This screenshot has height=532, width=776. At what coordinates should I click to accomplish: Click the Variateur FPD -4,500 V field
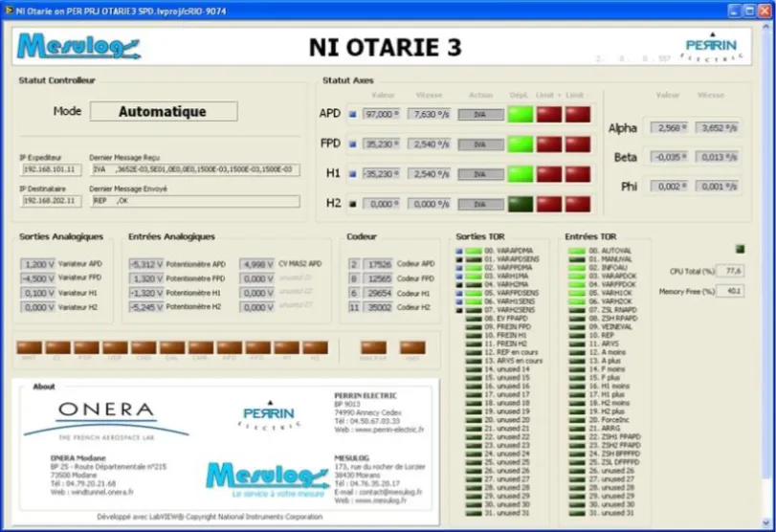click(x=37, y=278)
